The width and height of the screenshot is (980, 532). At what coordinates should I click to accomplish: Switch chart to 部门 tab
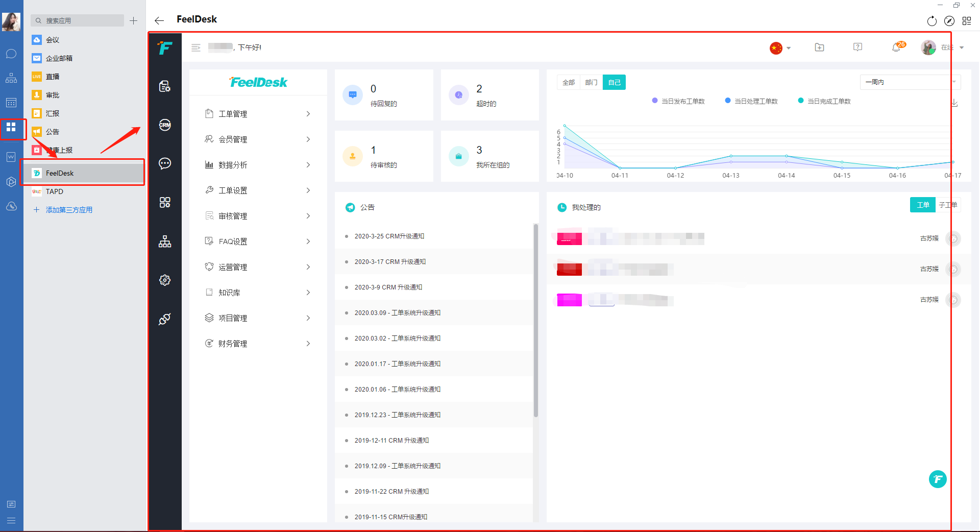[591, 82]
